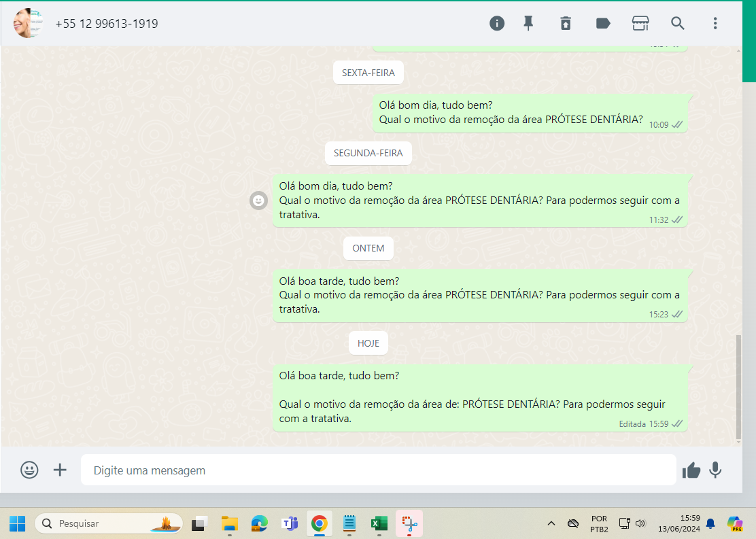Click the chat's vertical scrollbar
The height and width of the screenshot is (539, 756).
tap(739, 387)
